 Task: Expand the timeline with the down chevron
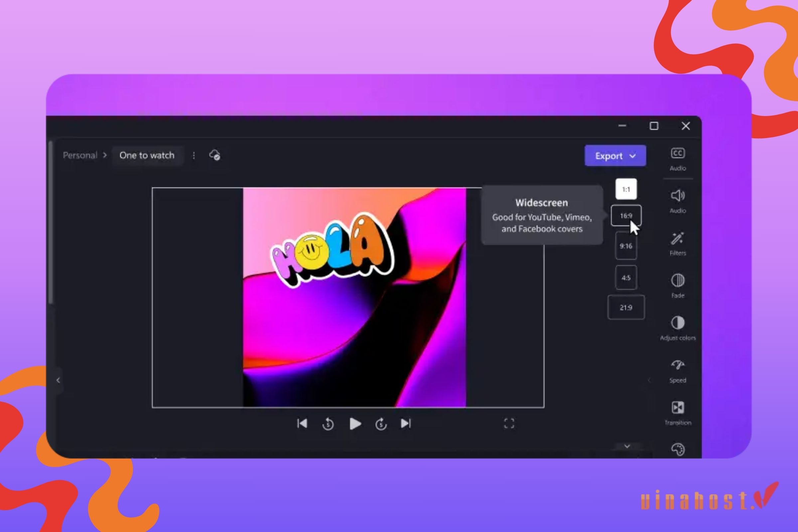coord(627,446)
